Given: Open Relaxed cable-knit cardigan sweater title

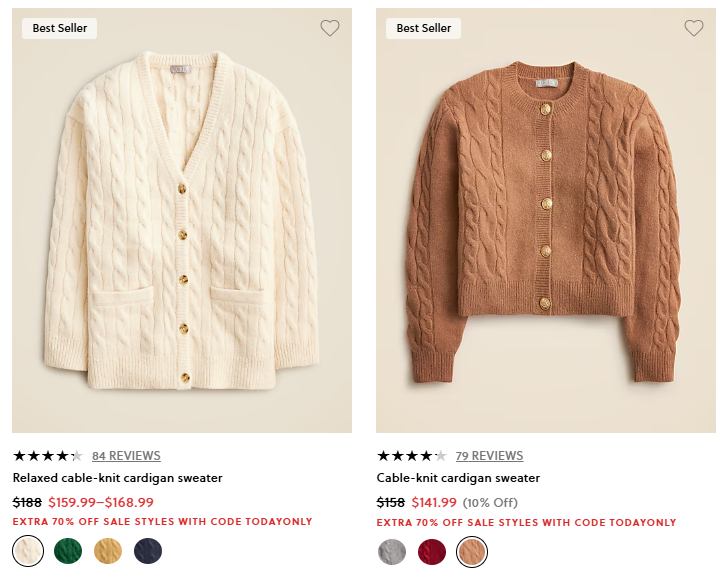Looking at the screenshot, I should pos(118,478).
